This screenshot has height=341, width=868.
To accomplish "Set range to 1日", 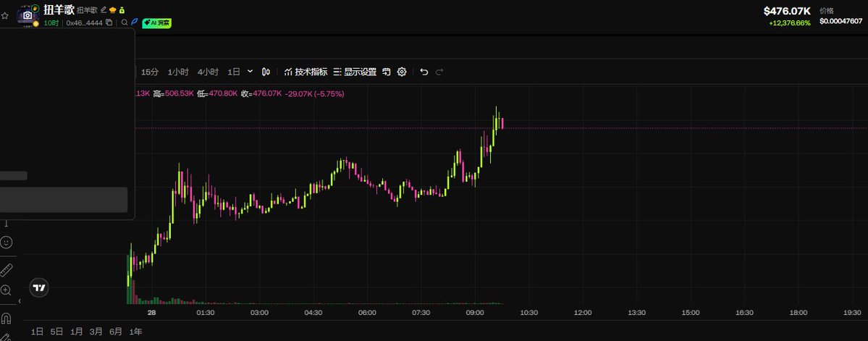I will click(x=37, y=332).
